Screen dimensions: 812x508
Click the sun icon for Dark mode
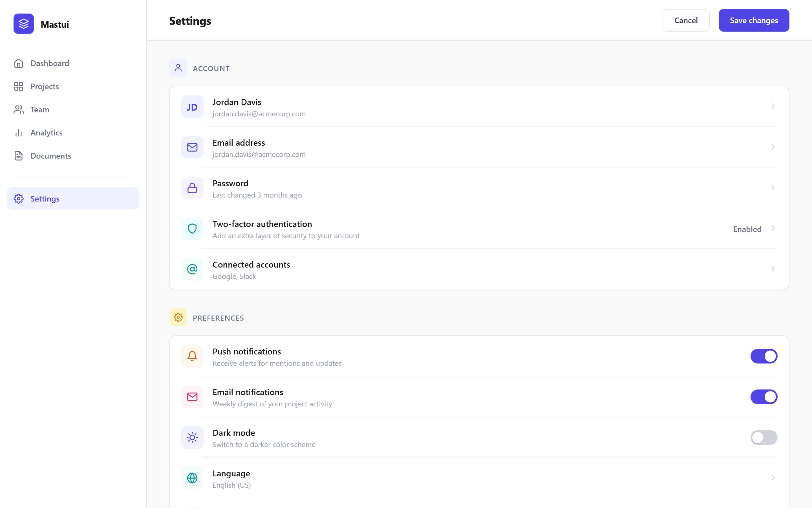[192, 437]
